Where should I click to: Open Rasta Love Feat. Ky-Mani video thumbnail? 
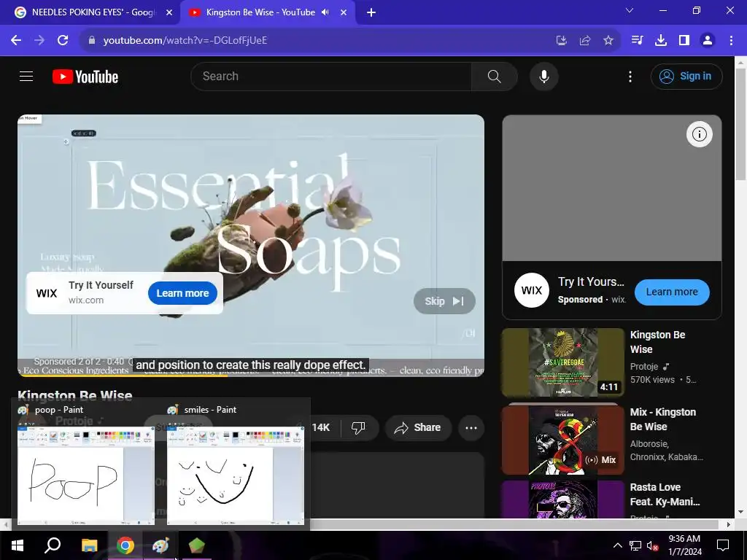(x=562, y=499)
